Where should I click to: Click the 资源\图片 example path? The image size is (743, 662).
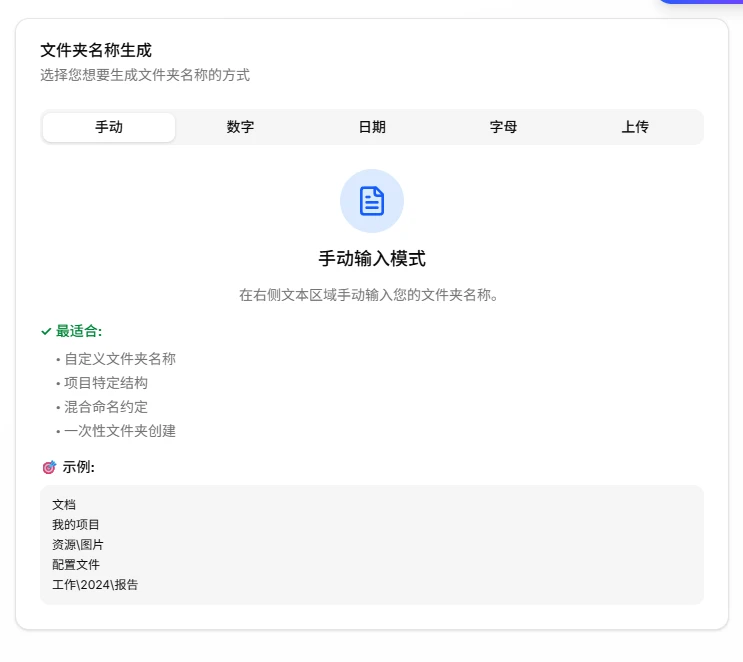(x=78, y=545)
